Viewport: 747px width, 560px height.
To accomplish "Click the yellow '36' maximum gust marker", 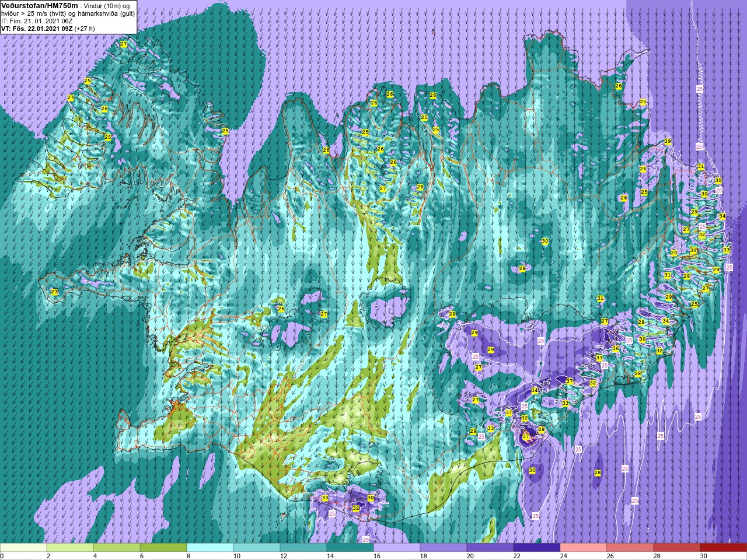I will 615,348.
